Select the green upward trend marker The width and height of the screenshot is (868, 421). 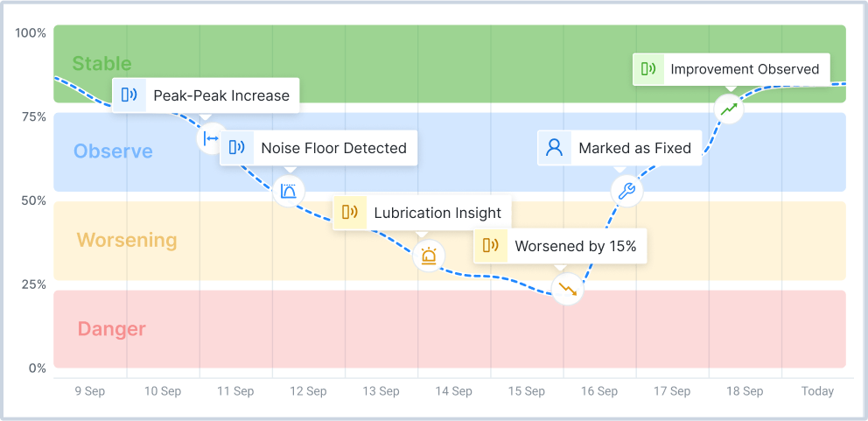(x=729, y=109)
